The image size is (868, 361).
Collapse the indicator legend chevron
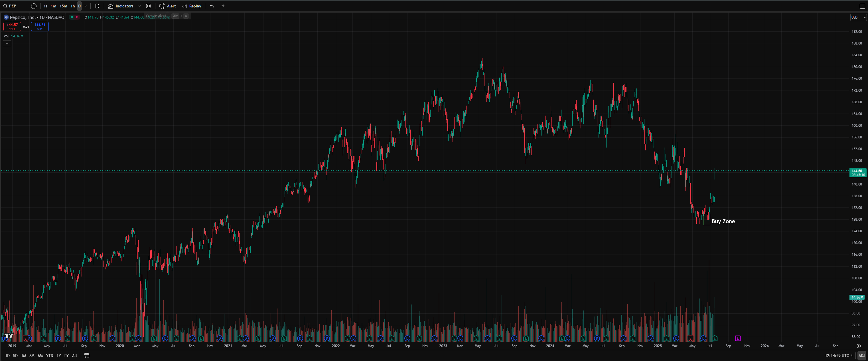point(7,43)
